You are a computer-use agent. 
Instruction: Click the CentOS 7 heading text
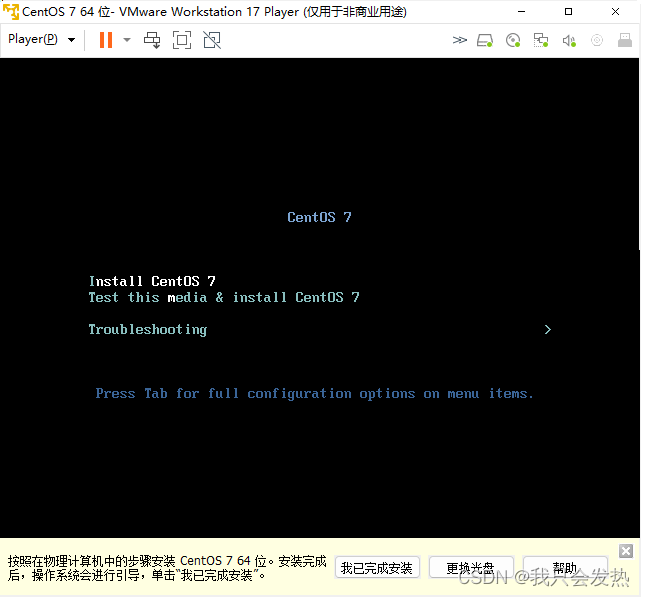[x=319, y=217]
